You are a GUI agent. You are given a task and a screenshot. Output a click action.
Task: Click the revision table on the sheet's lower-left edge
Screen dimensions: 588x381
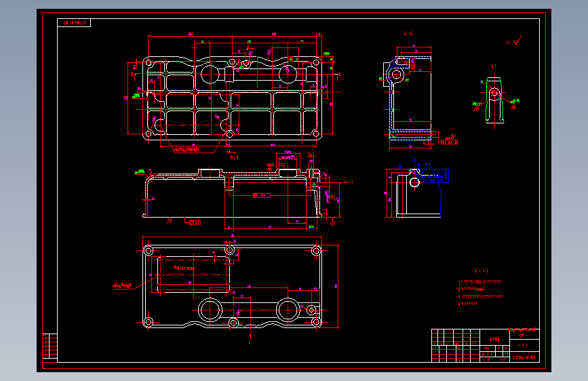(x=50, y=346)
